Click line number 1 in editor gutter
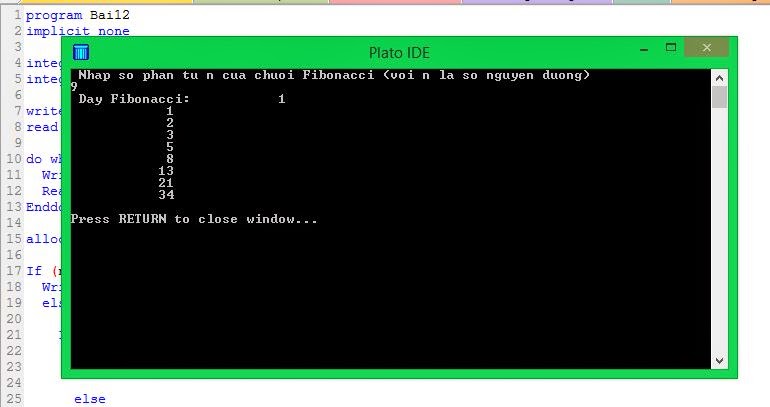 pos(18,15)
